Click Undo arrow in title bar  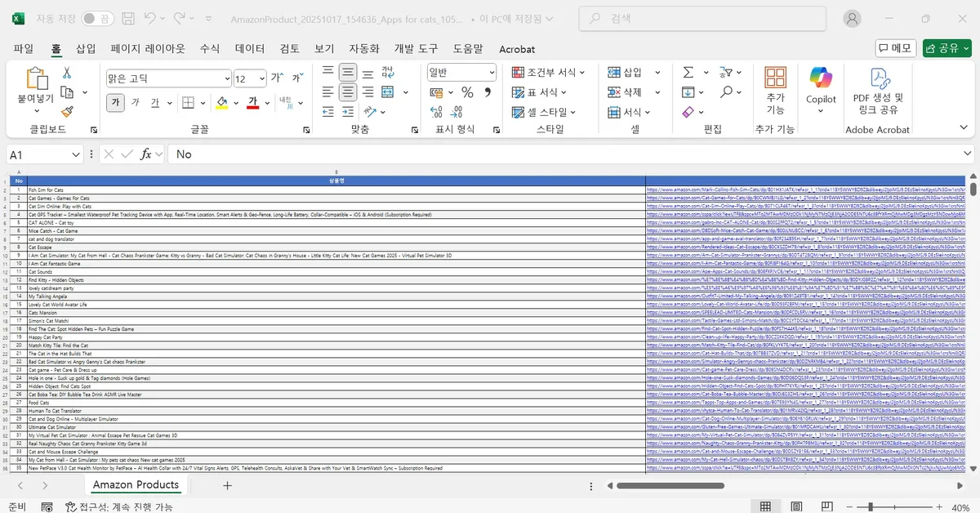pos(150,18)
